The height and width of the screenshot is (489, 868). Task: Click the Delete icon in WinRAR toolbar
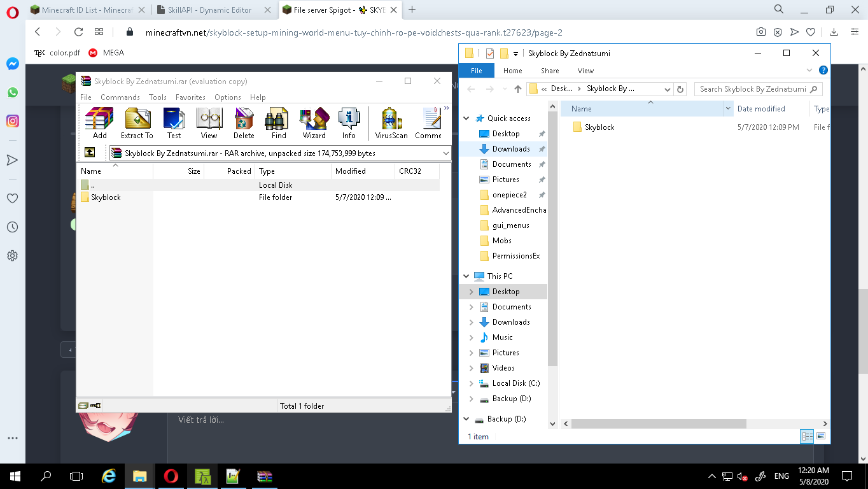pos(244,123)
